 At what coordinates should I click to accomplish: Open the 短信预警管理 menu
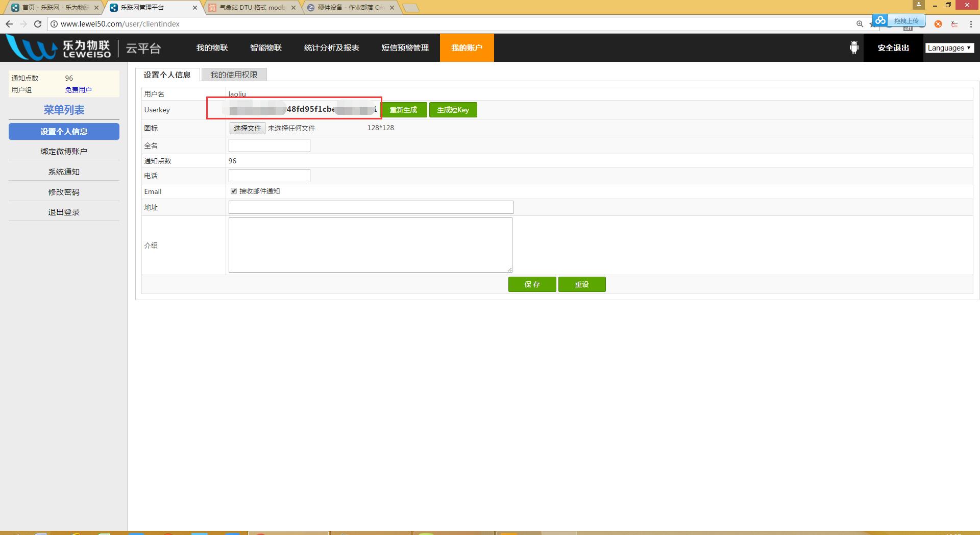click(405, 47)
